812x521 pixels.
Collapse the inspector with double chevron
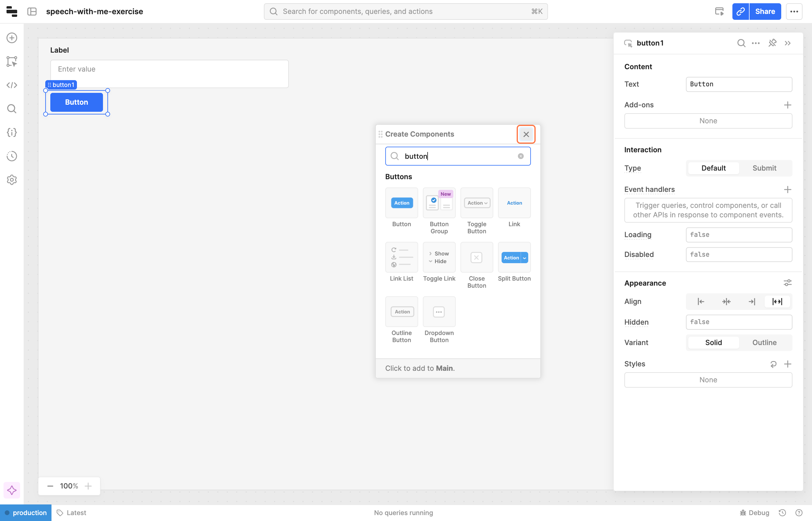click(x=788, y=43)
